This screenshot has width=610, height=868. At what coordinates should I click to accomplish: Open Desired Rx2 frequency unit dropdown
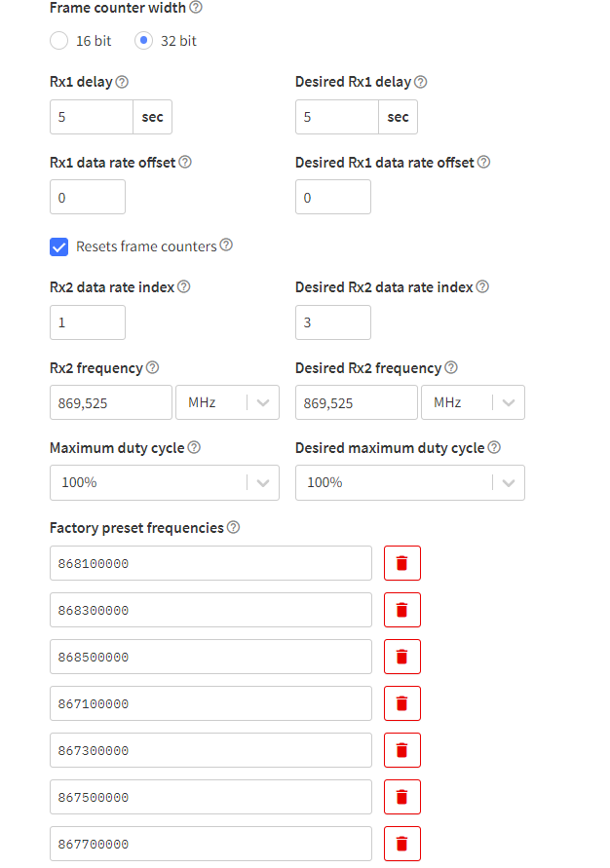[x=473, y=402]
